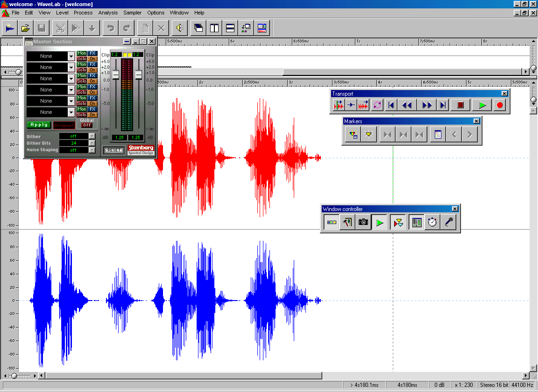Click the open file folder icon
The image size is (538, 392).
(25, 28)
